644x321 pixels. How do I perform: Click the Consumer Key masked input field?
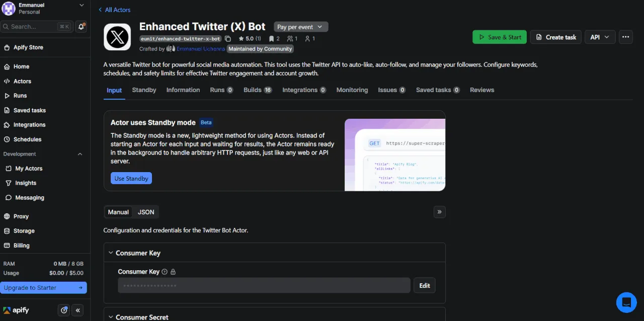pos(264,285)
